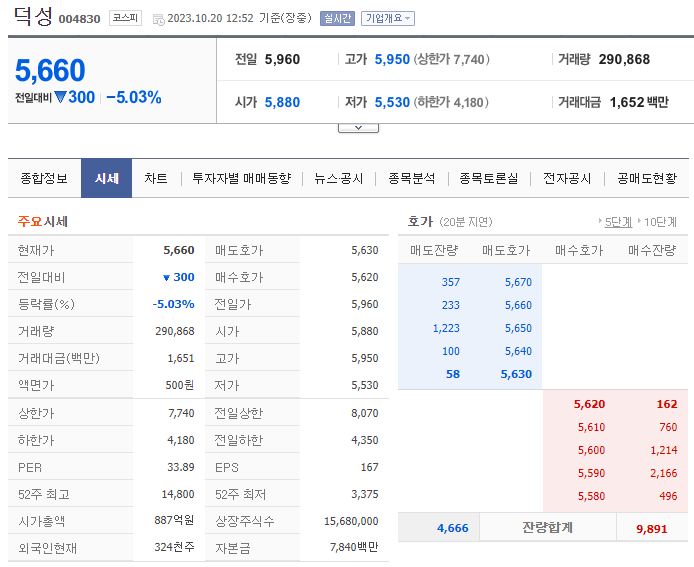Click the 등락률 value -5.03% in the table
This screenshot has height=567, width=694.
click(174, 304)
